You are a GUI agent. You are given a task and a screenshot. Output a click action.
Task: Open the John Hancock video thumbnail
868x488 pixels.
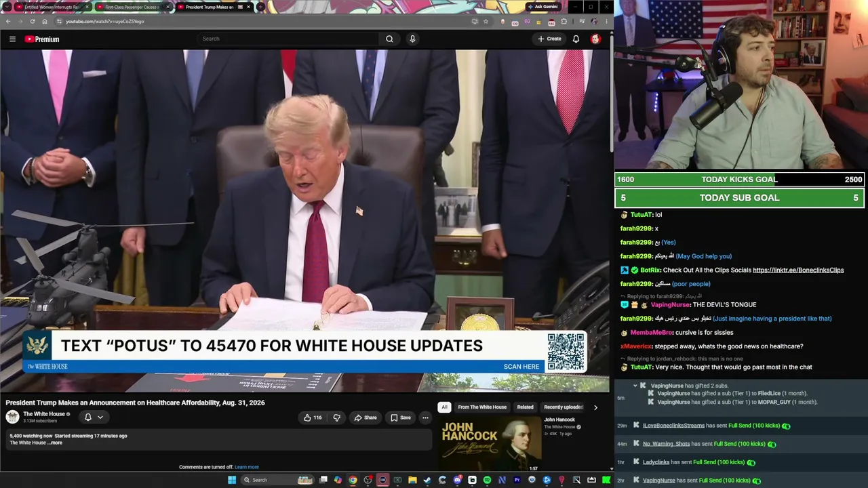point(490,444)
